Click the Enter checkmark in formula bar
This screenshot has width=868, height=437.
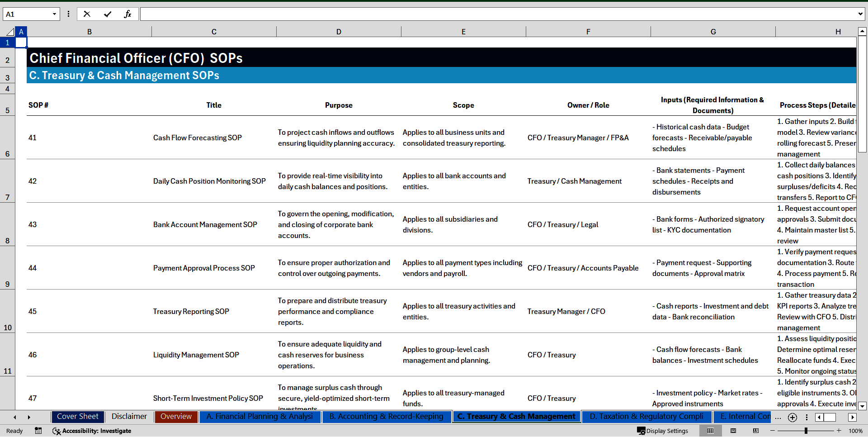point(107,14)
